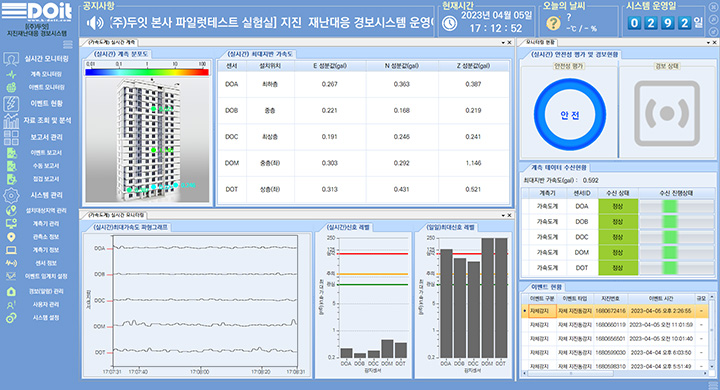This screenshot has width=720, height=390.
Task: Open the 시스템 관리 gear icon
Action: coord(11,195)
